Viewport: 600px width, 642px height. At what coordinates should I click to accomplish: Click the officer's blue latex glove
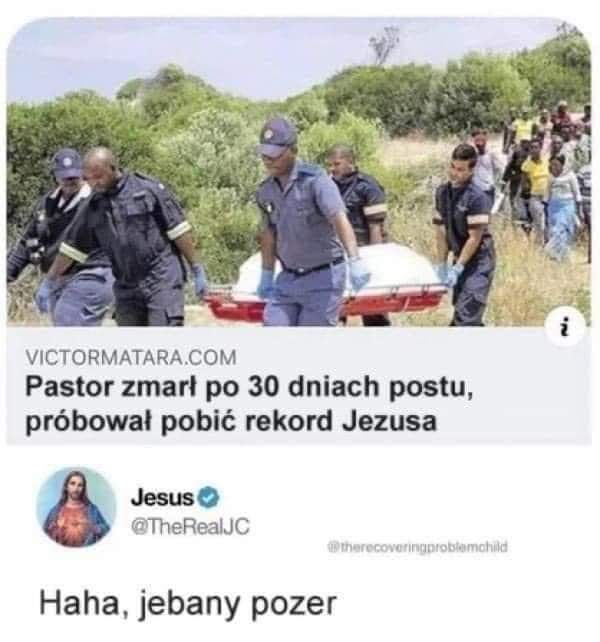[x=360, y=273]
